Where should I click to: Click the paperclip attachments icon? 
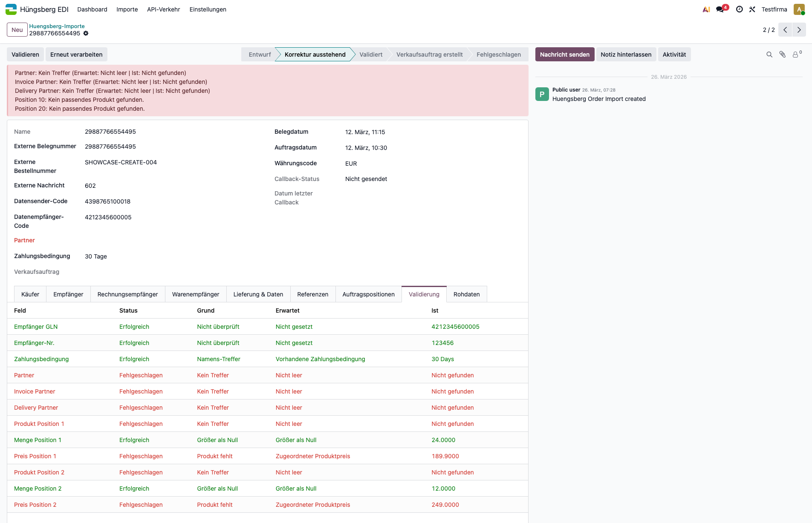783,55
